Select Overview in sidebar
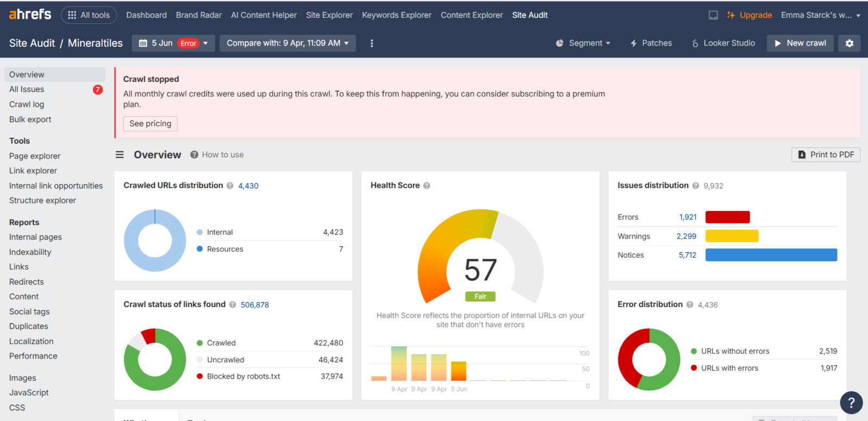This screenshot has width=868, height=421. tap(55, 74)
